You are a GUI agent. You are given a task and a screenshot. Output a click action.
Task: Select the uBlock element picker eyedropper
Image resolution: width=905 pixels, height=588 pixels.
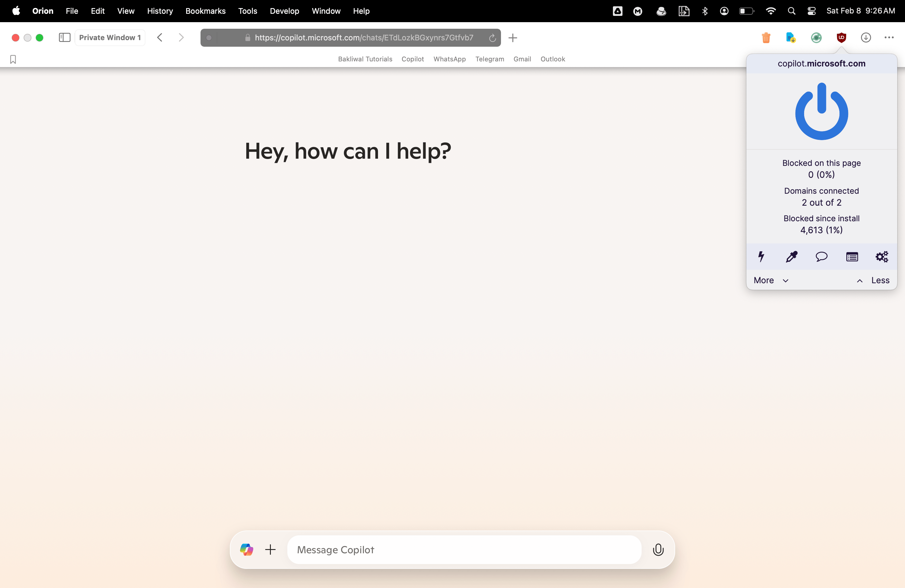(x=791, y=257)
